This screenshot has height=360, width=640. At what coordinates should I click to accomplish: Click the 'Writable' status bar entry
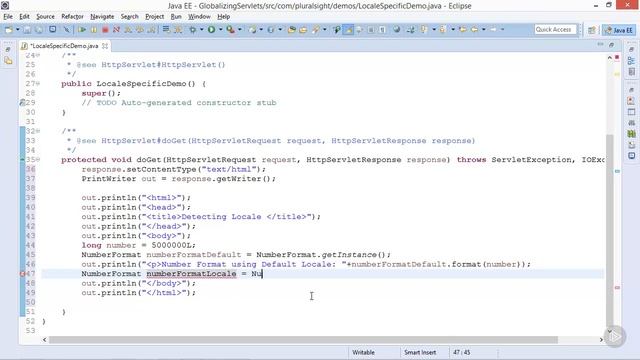363,352
